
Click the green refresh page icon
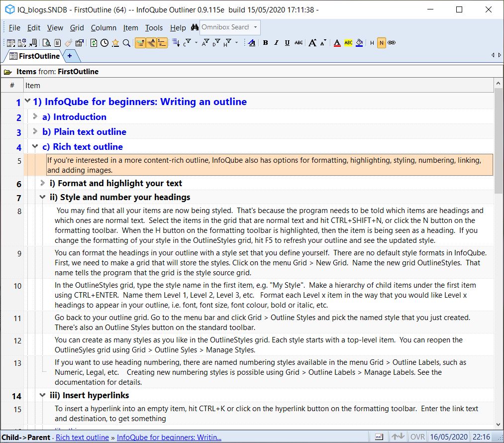click(94, 43)
